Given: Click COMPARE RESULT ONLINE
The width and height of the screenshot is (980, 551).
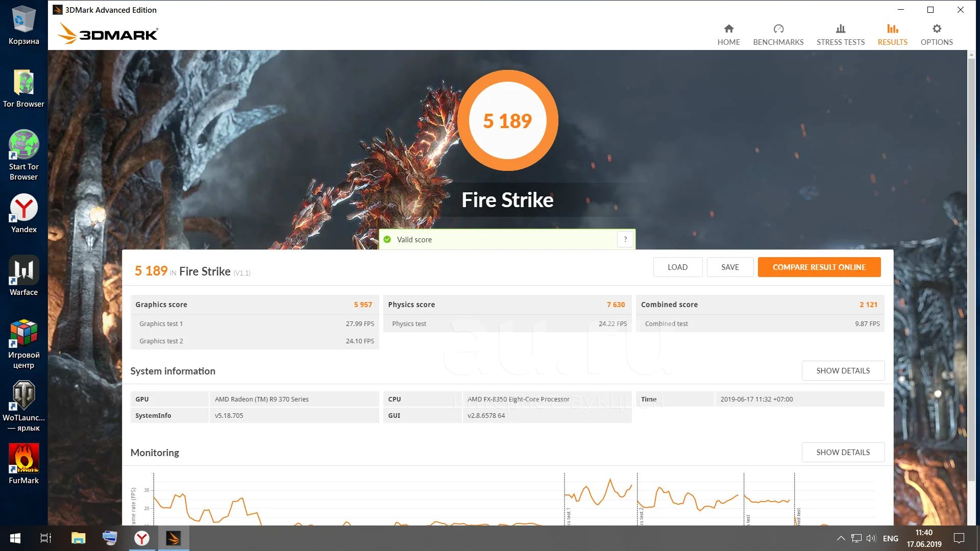Looking at the screenshot, I should click(819, 267).
